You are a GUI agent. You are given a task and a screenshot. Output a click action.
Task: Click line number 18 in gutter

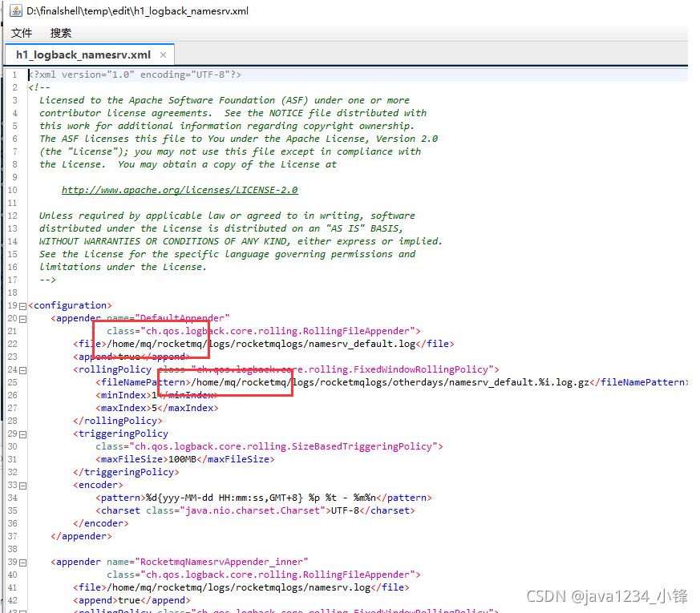click(13, 292)
